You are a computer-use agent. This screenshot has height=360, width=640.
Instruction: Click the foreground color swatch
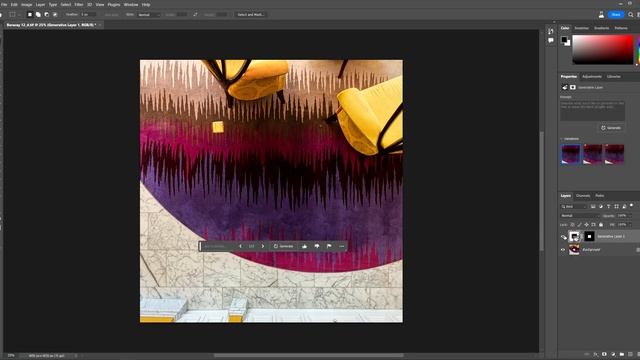[x=564, y=40]
